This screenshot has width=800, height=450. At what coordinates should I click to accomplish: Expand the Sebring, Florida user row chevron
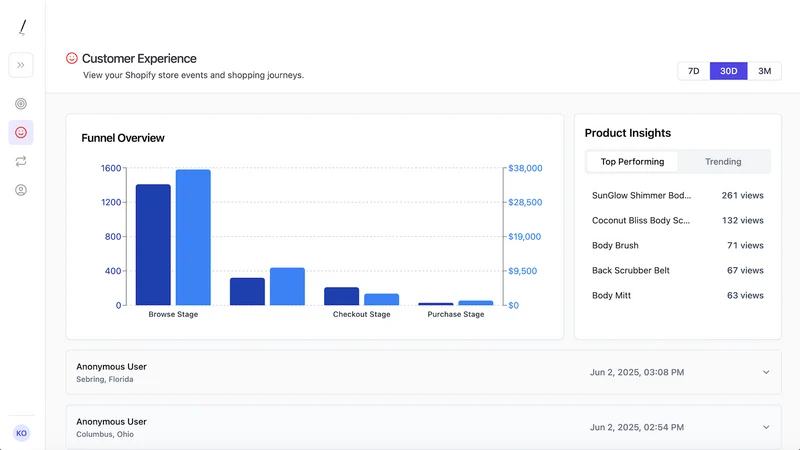click(x=766, y=372)
